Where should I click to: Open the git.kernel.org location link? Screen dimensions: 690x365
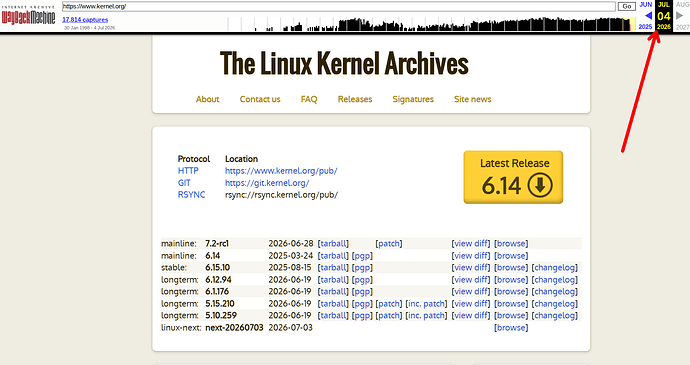(267, 183)
